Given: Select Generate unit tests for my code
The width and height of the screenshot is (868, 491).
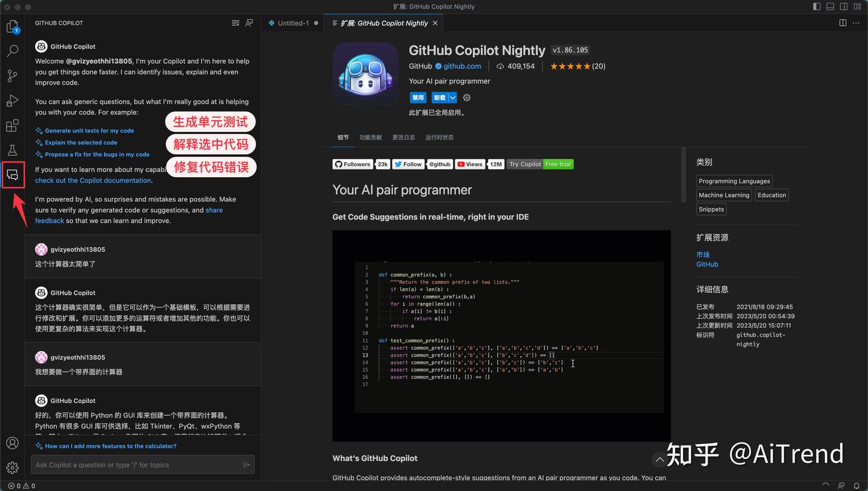Looking at the screenshot, I should (88, 131).
